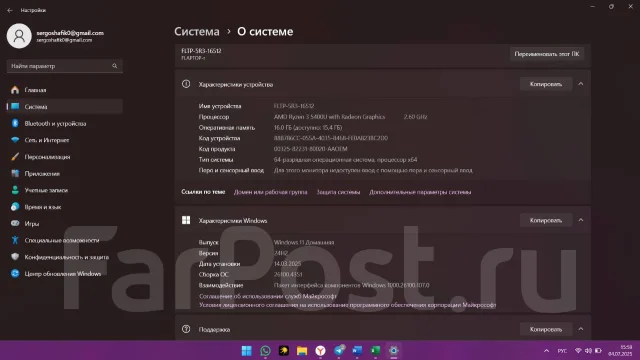Click the battery tray icon

coord(598,351)
